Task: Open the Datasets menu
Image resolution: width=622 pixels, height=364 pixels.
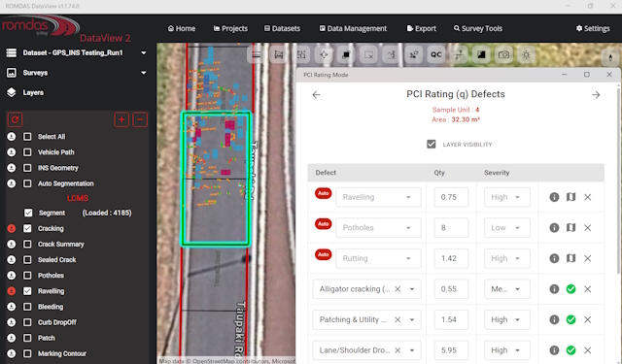Action: pyautogui.click(x=282, y=28)
